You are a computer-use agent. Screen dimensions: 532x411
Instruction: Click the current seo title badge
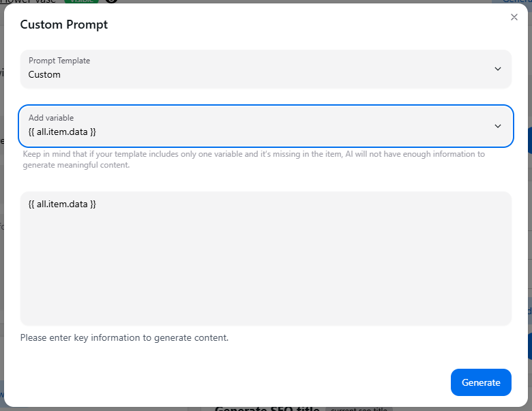[x=359, y=409]
